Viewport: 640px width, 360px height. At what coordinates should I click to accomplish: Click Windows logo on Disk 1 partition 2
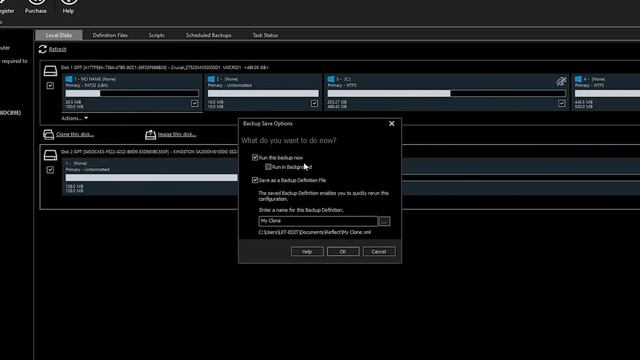(x=211, y=79)
